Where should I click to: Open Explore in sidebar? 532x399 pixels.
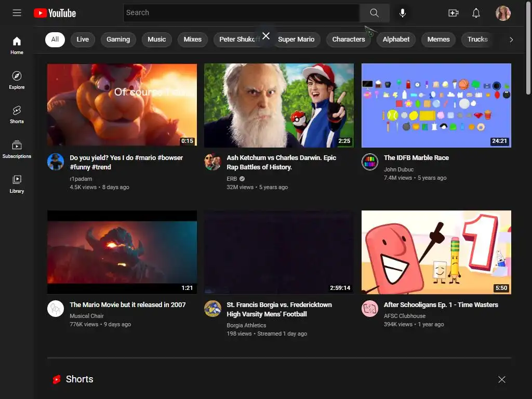click(17, 81)
